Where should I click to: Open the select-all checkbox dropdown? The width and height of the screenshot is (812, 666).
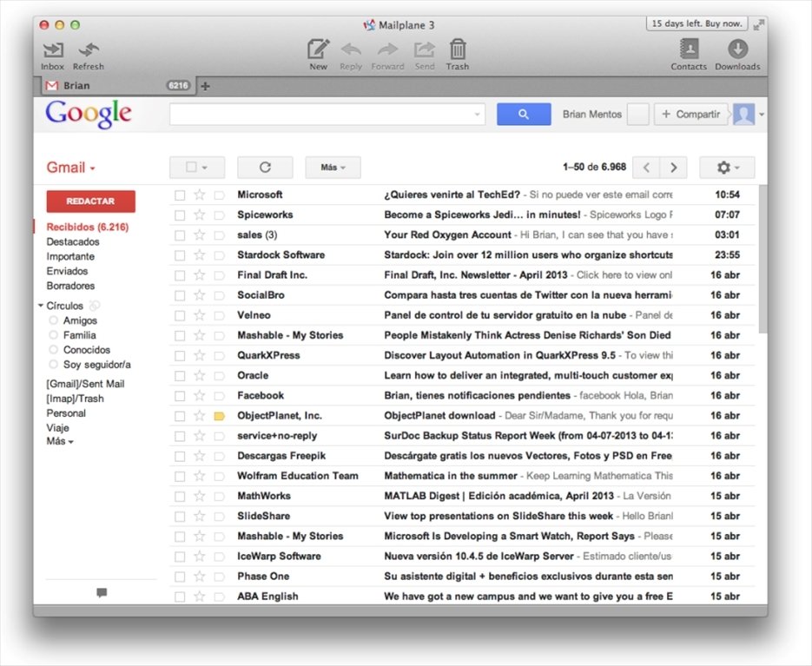tap(197, 168)
